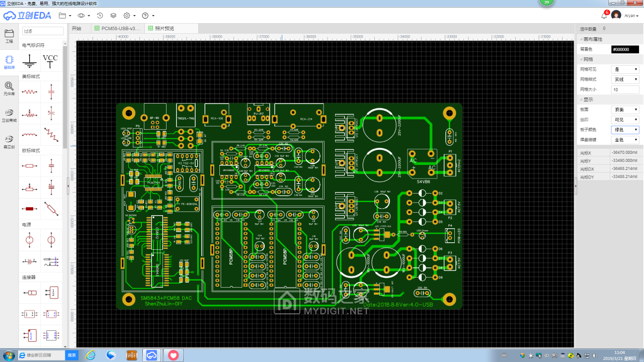
Task: Open the 网格可见 dropdown
Action: (x=625, y=69)
